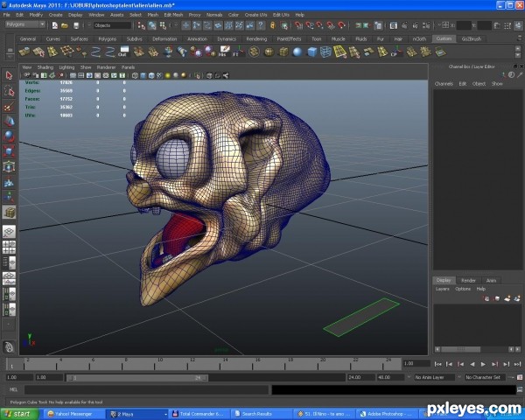
Task: Switch to Adobe Photoshop taskbar button
Action: coord(387,414)
